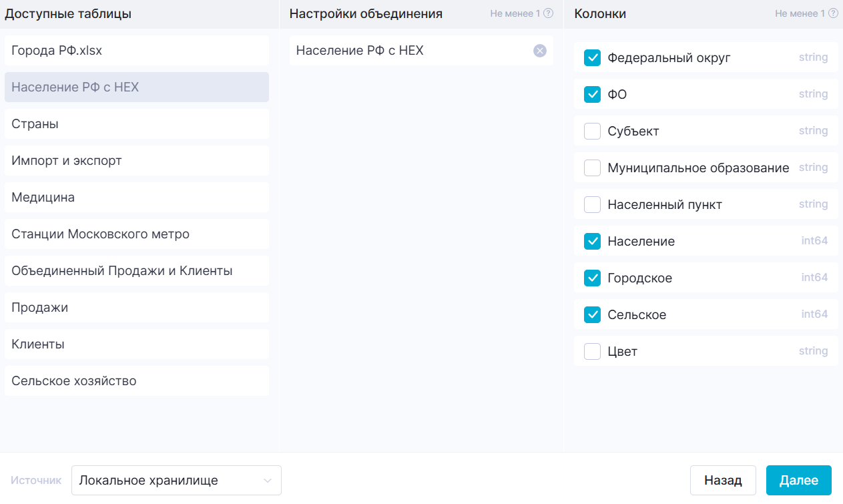Click the chevron arrow of Локальное хранилище

coord(268,481)
